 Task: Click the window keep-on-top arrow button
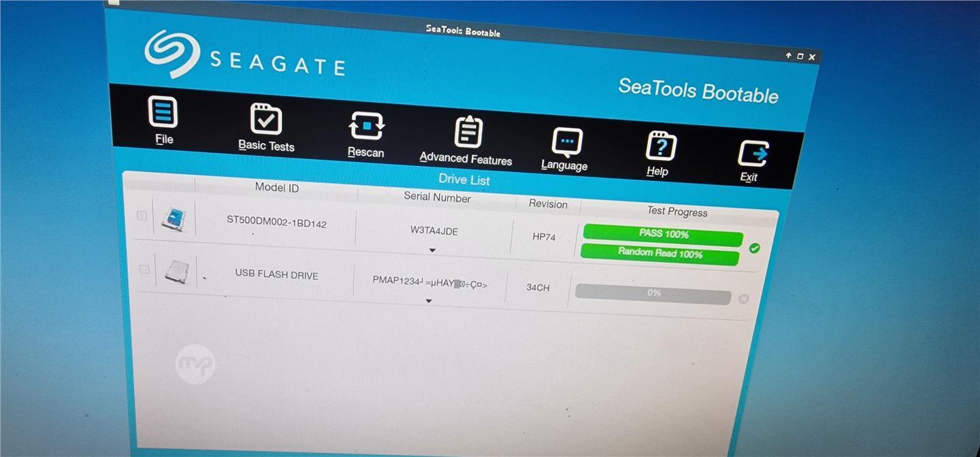tap(789, 56)
